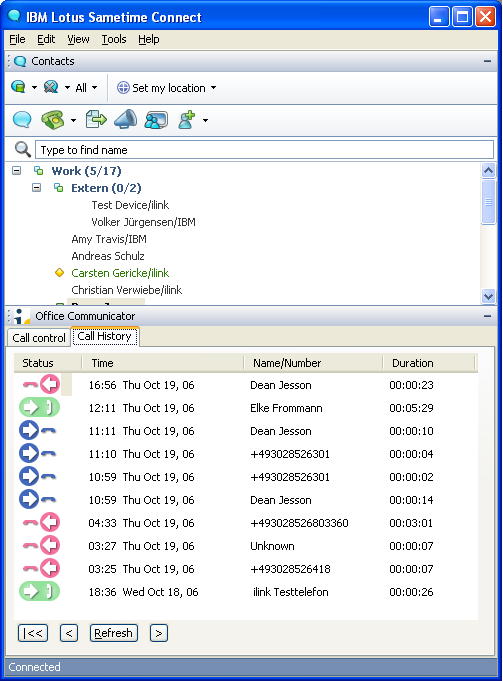Click the send file icon

[96, 119]
